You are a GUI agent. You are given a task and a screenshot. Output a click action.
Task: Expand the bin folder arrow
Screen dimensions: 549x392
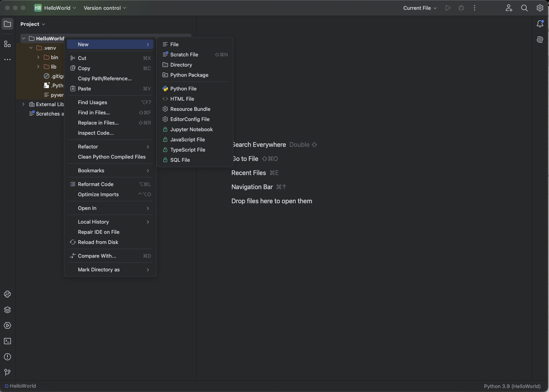(38, 57)
